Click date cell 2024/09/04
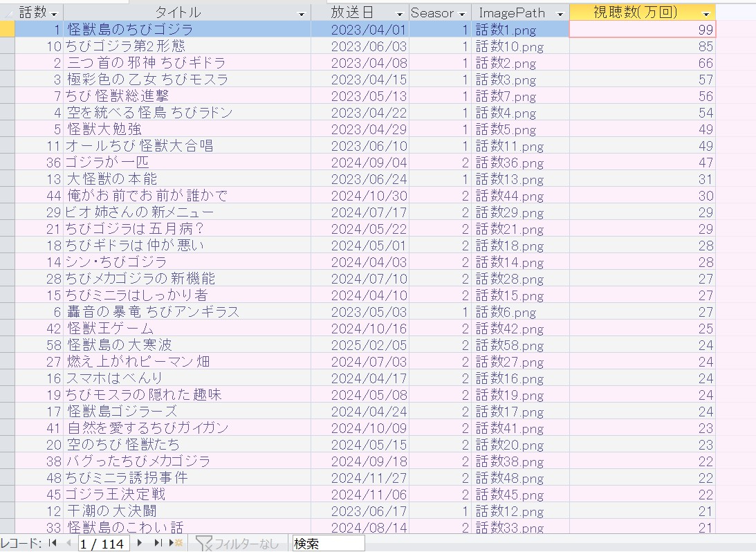This screenshot has height=552, width=756. tap(360, 163)
